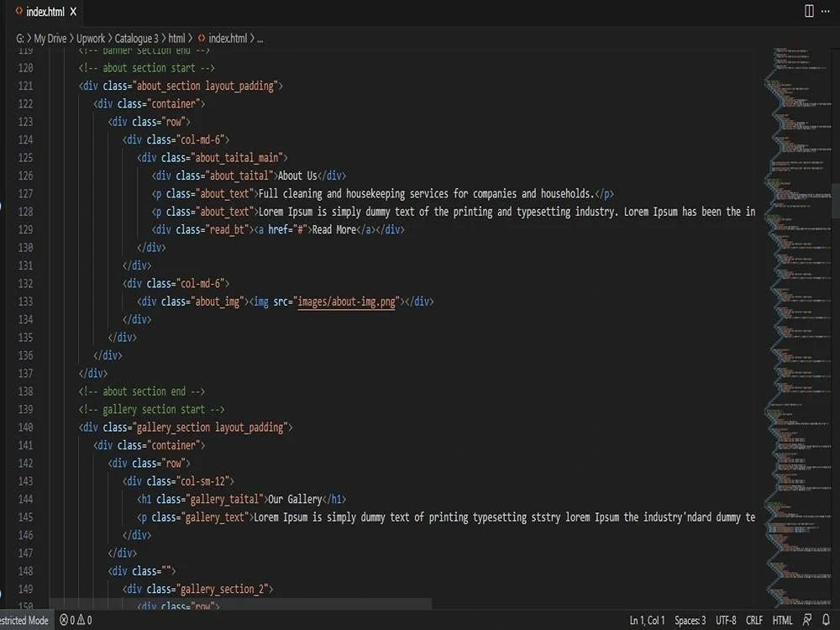Click 'Full cleaning and housekeeping' paragraph text
This screenshot has width=840, height=630.
click(x=427, y=193)
